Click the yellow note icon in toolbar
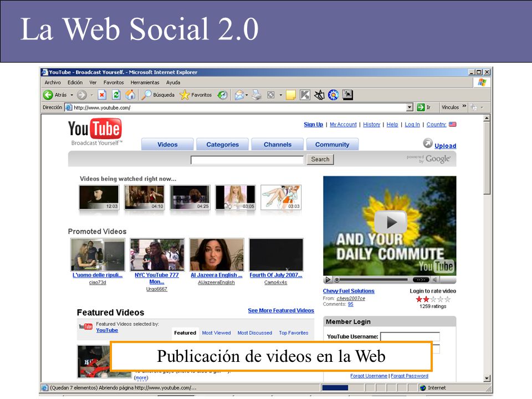The height and width of the screenshot is (399, 532). pos(291,95)
